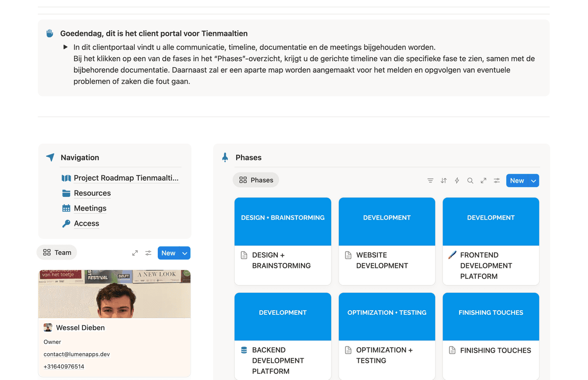The width and height of the screenshot is (588, 380).
Task: Expand the Goedendag toggle triangle
Action: pos(65,47)
